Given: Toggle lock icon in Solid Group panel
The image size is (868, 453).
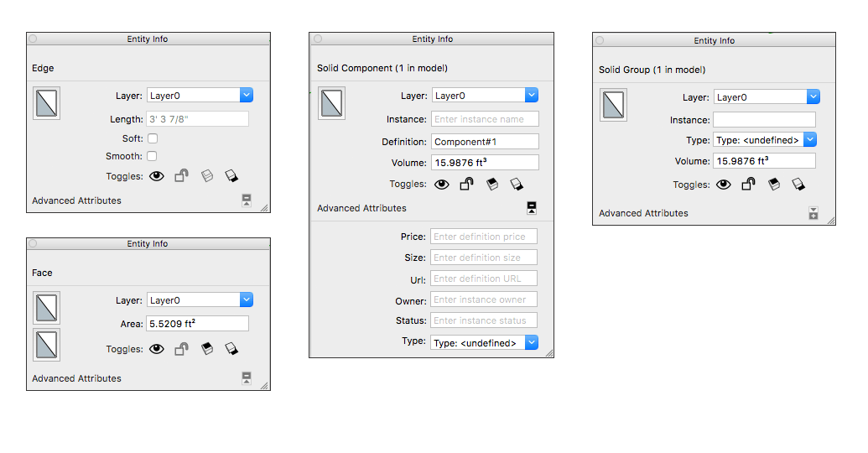Looking at the screenshot, I should point(748,185).
